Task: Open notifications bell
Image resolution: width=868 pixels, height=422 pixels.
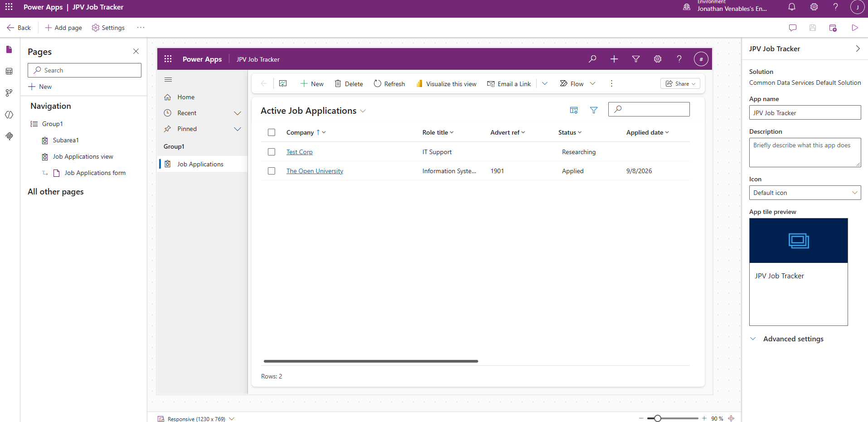Action: tap(792, 7)
